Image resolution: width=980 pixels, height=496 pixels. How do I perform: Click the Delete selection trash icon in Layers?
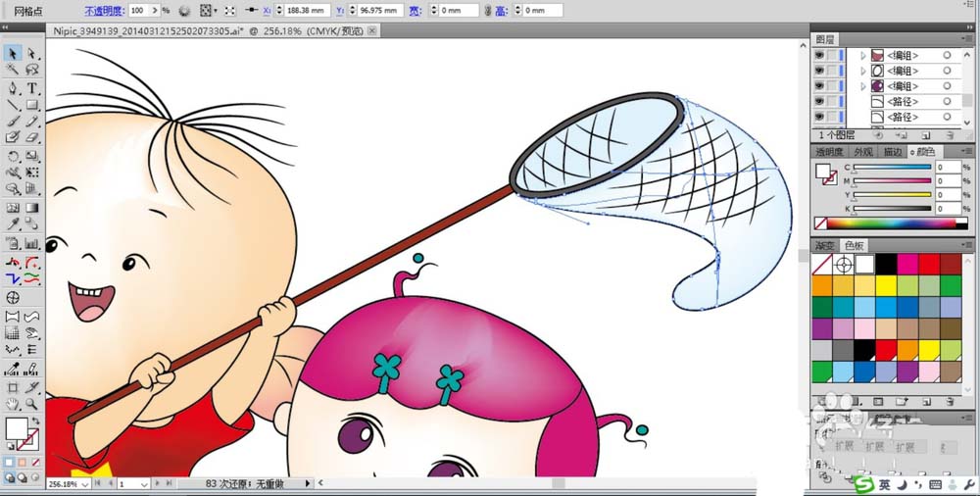click(950, 134)
